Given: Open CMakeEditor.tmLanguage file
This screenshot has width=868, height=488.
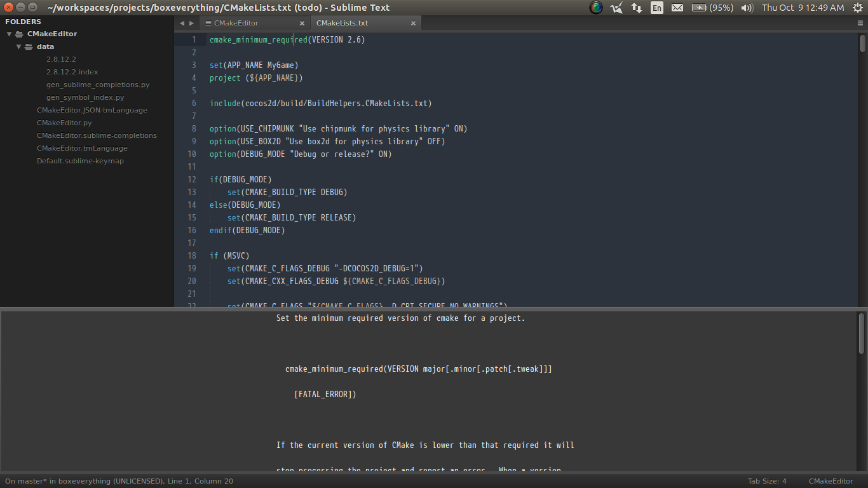Looking at the screenshot, I should [x=82, y=148].
